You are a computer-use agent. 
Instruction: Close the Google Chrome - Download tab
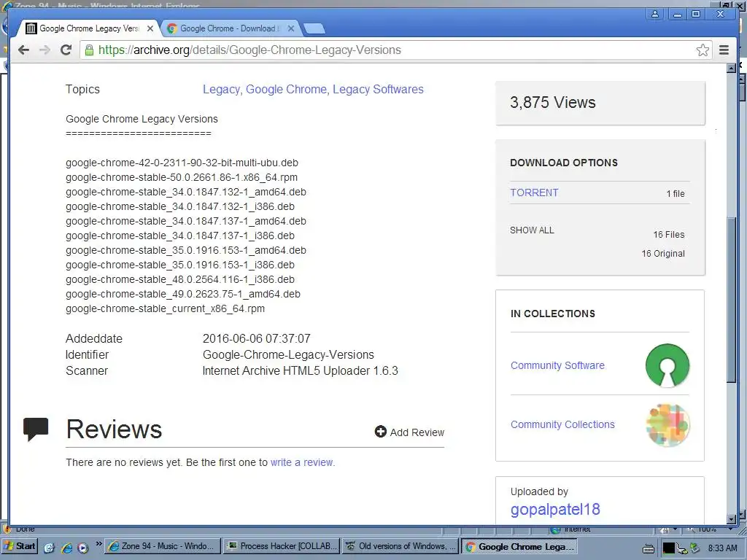(291, 28)
